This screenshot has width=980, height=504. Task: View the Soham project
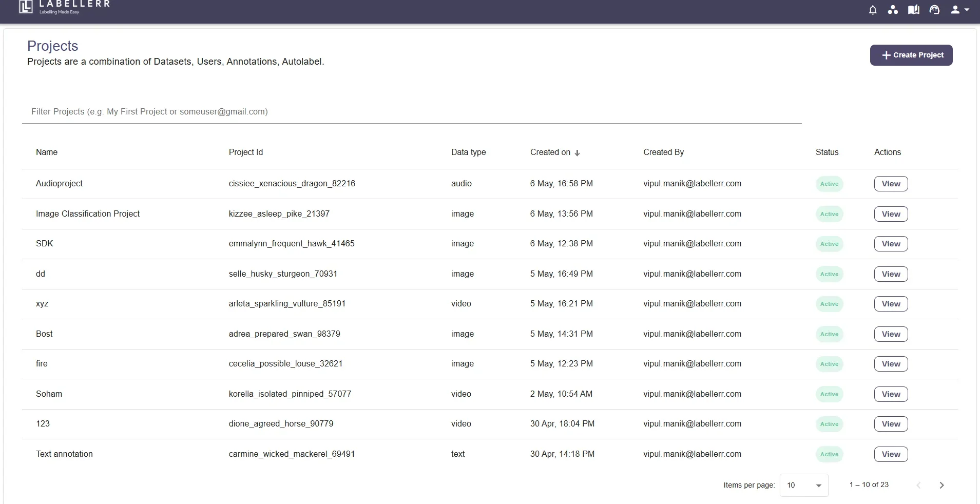pyautogui.click(x=891, y=394)
